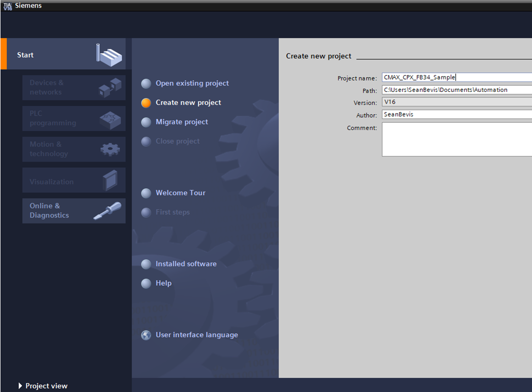Click the Path: label
The width and height of the screenshot is (532, 392).
[x=370, y=90]
